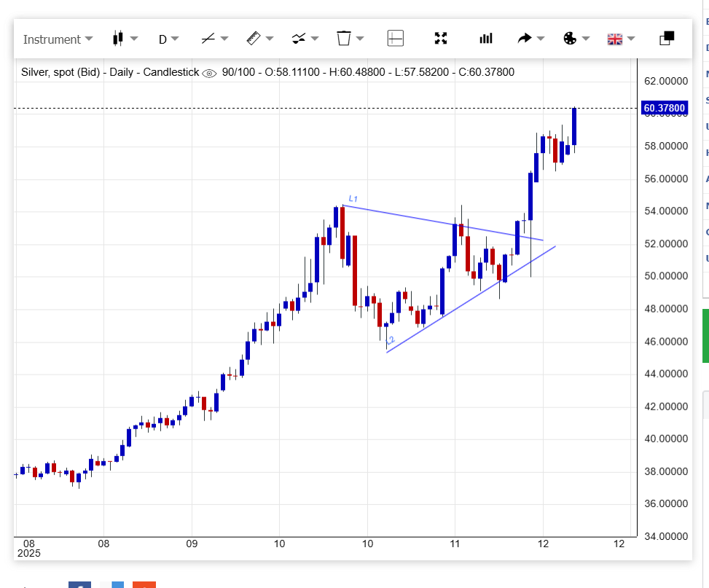This screenshot has width=709, height=588.
Task: Expand the D timeframe dropdown
Action: 169,39
